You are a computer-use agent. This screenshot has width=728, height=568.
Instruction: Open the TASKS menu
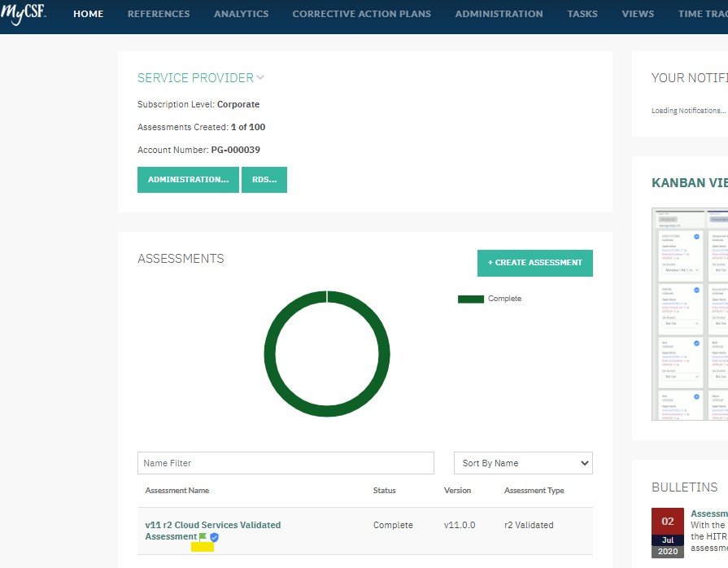(582, 14)
